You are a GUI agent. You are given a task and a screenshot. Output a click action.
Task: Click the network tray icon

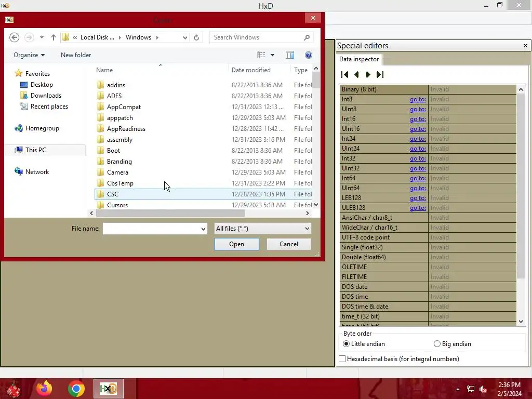coord(471,389)
